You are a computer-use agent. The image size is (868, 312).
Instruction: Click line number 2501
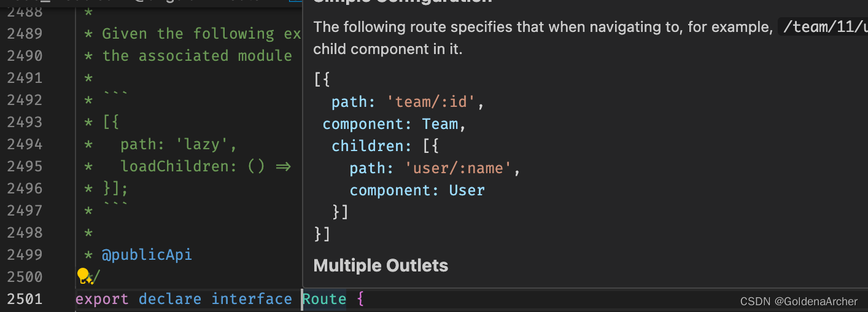pyautogui.click(x=25, y=299)
